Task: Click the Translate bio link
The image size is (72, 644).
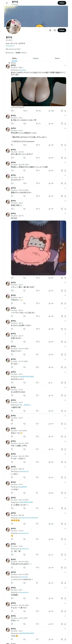Action: point(10,46)
